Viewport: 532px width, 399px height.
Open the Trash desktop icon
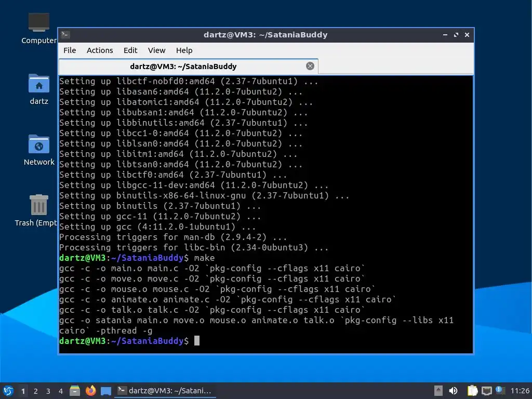[x=36, y=210]
